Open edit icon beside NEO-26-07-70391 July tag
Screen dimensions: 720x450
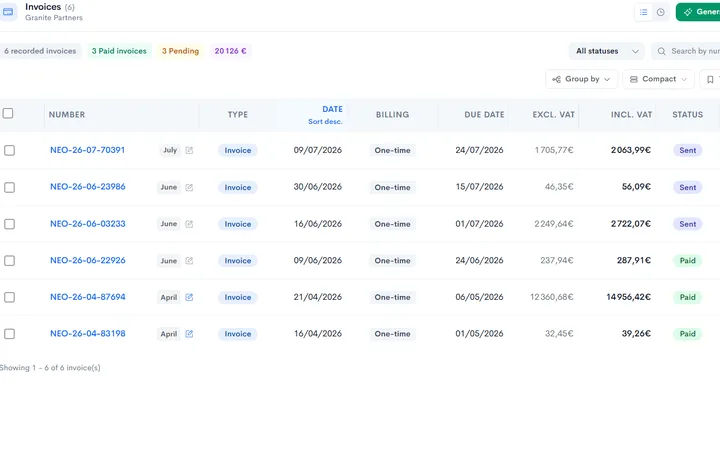[x=189, y=150]
